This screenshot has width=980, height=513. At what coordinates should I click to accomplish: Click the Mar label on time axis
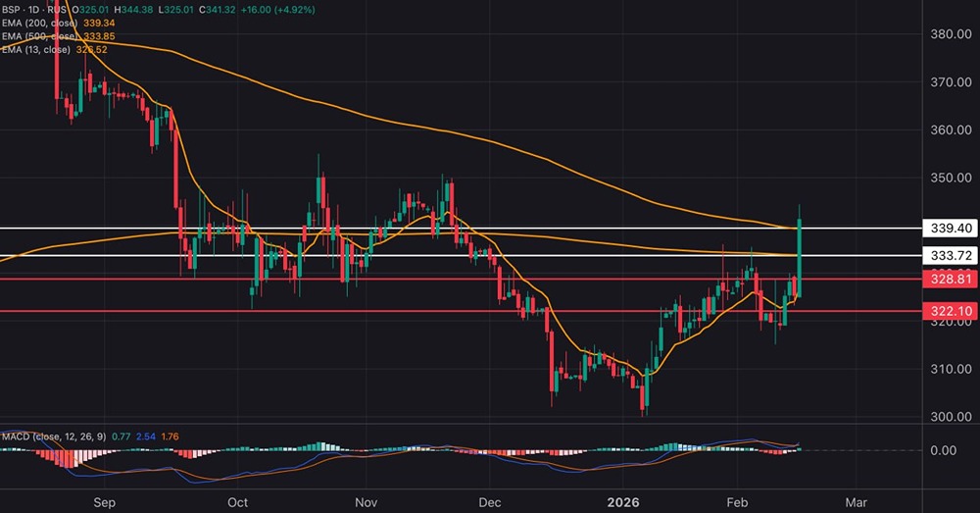856,503
